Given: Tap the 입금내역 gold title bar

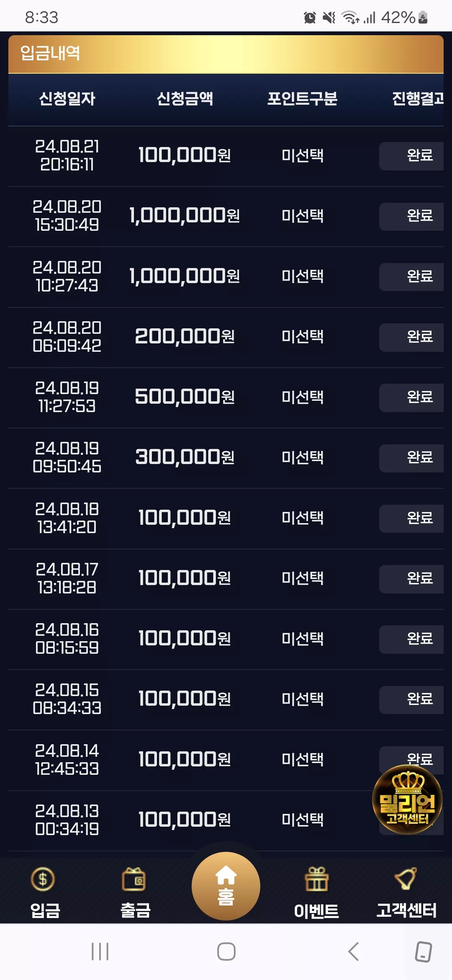Looking at the screenshot, I should (226, 54).
